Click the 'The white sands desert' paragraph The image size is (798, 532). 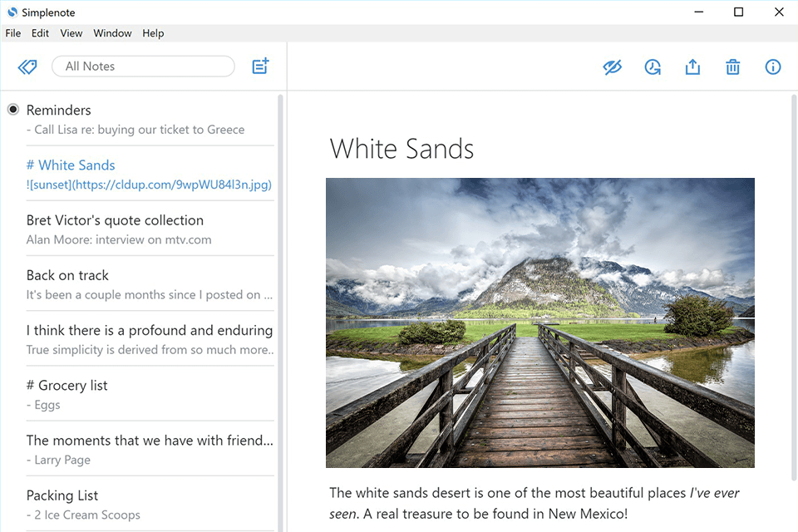point(534,503)
